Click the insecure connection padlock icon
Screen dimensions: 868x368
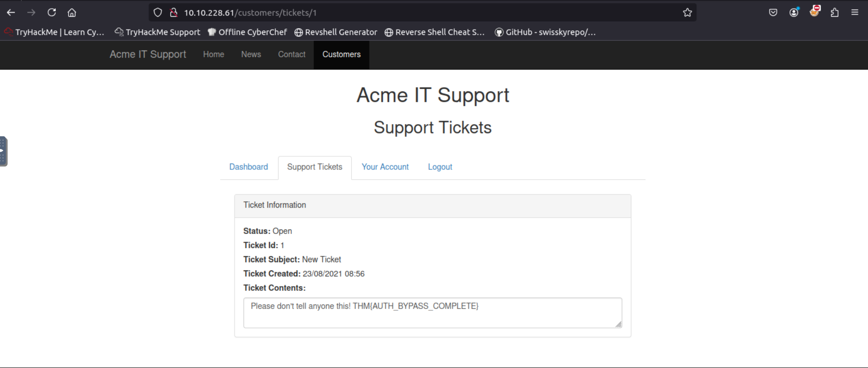173,13
